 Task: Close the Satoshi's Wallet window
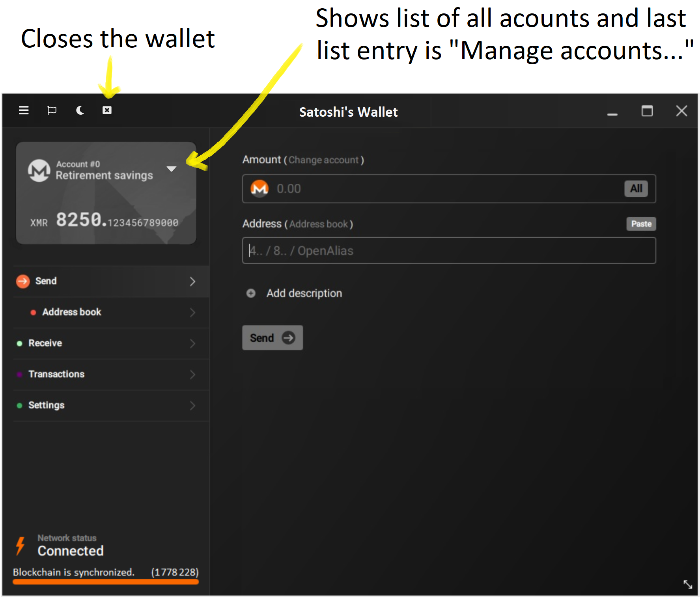click(x=681, y=111)
